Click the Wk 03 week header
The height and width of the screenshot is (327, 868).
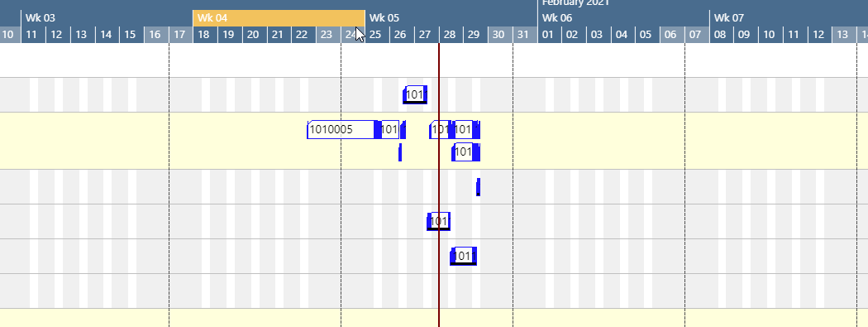tap(107, 17)
